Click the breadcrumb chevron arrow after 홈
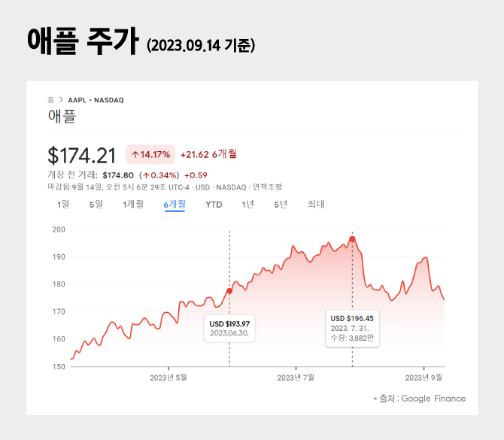The height and width of the screenshot is (440, 504). pyautogui.click(x=60, y=99)
